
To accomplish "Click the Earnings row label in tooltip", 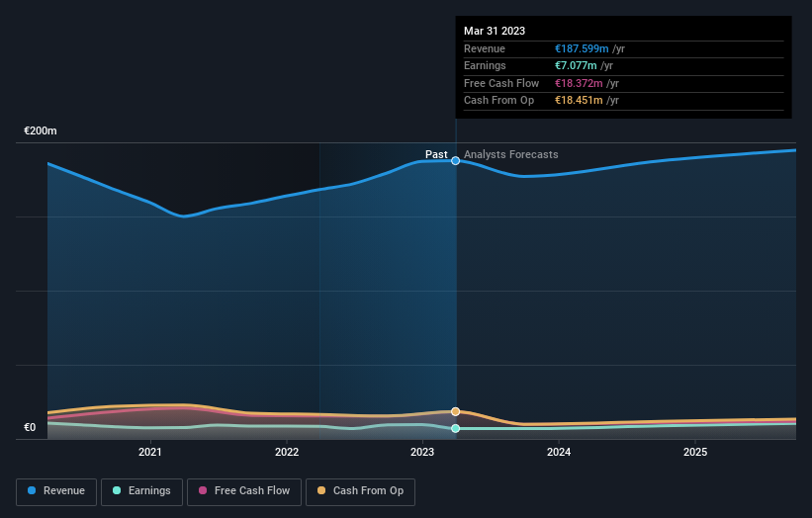I will 485,65.
